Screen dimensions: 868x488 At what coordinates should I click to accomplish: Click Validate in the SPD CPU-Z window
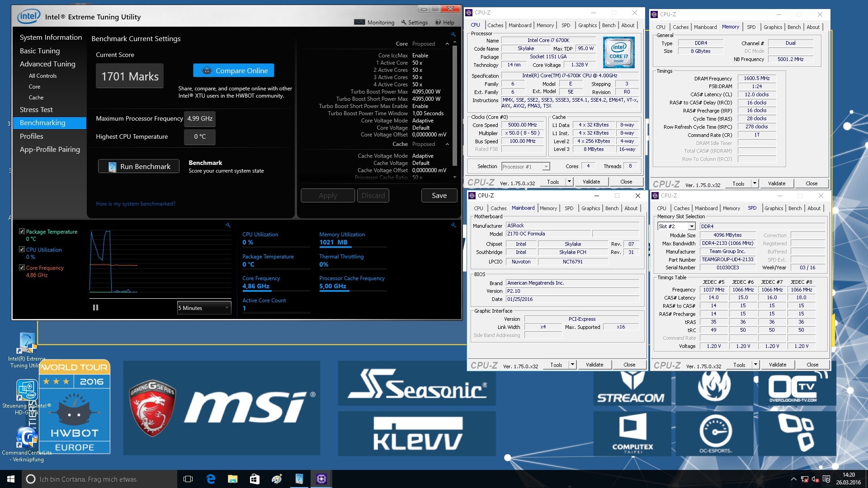[778, 365]
